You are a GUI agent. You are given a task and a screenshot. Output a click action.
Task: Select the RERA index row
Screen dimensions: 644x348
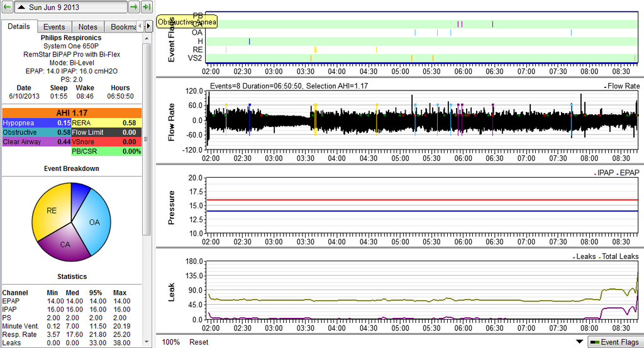[x=106, y=122]
